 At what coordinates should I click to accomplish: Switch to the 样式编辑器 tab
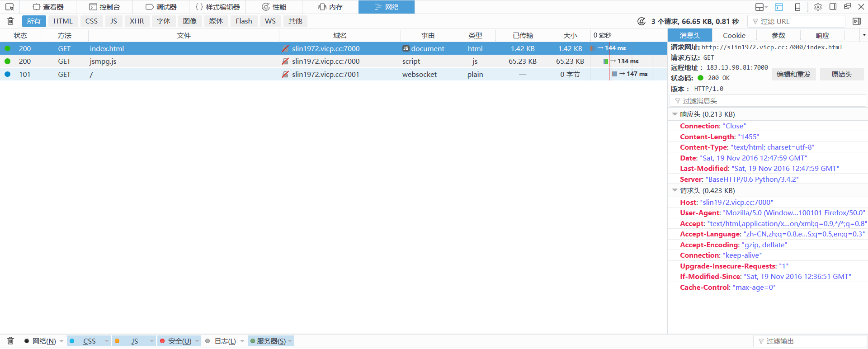point(217,7)
